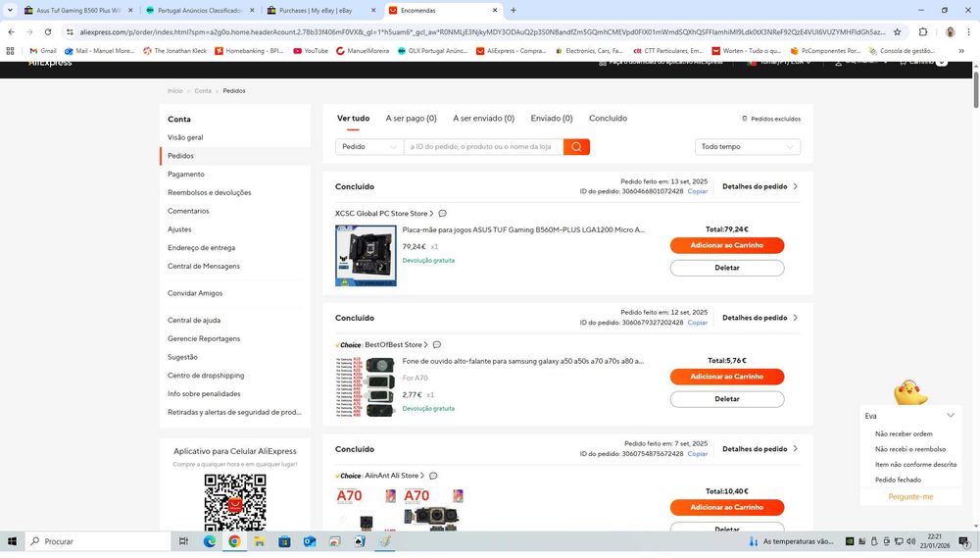Open the OLX Portugal Anúncios bookmark
Screen dimensions: 980x558
432,51
